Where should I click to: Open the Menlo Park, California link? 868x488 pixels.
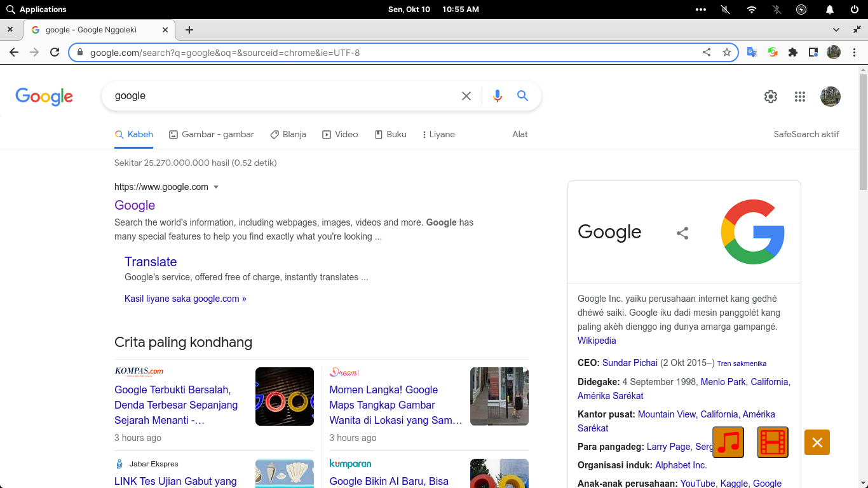tap(745, 382)
